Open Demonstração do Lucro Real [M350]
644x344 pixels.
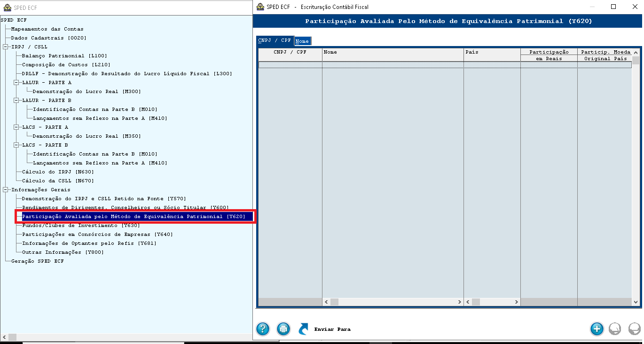point(86,136)
